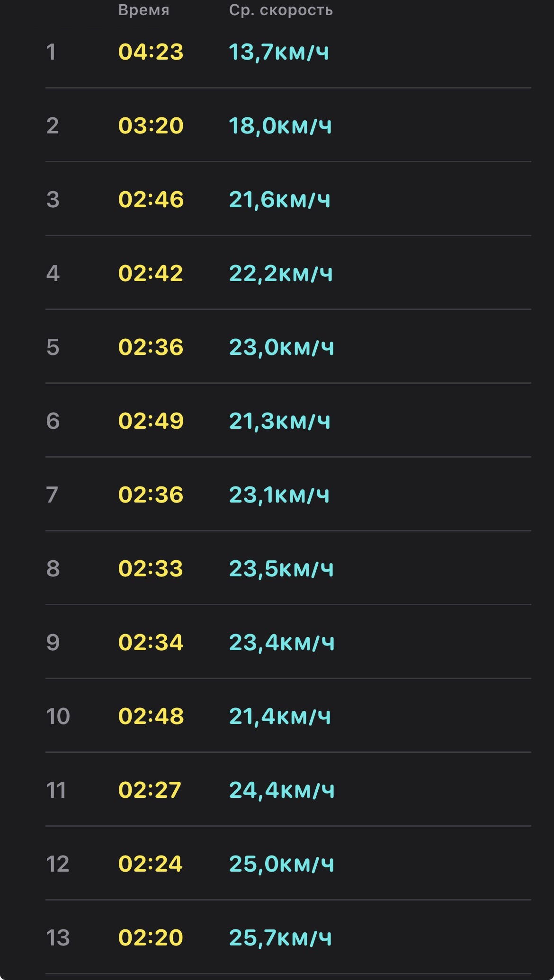This screenshot has height=980, width=554.
Task: Tap lap 6 time 02:49
Action: click(x=151, y=421)
